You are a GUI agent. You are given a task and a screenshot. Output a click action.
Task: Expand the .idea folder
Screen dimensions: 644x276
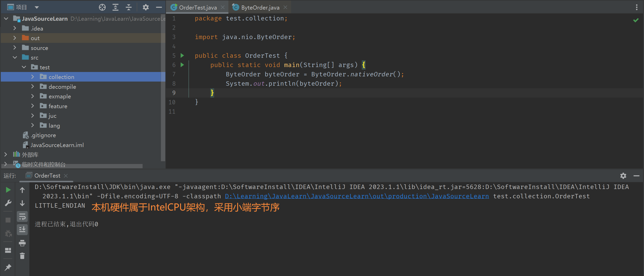click(15, 28)
